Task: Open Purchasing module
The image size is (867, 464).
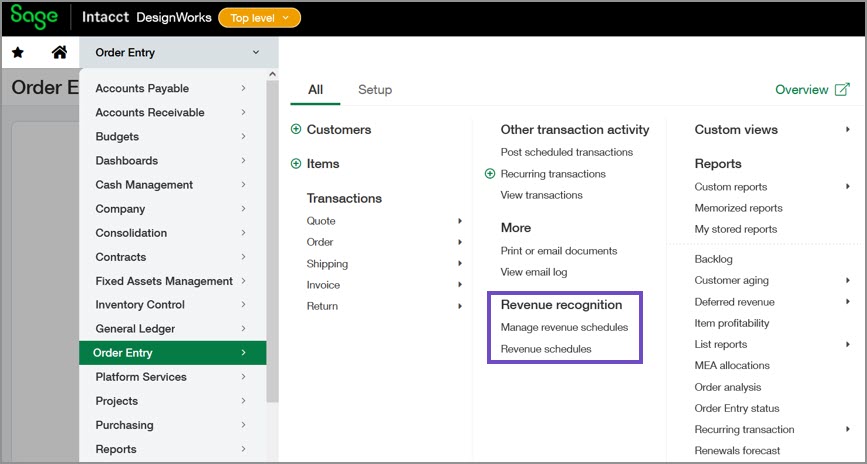Action: (173, 425)
